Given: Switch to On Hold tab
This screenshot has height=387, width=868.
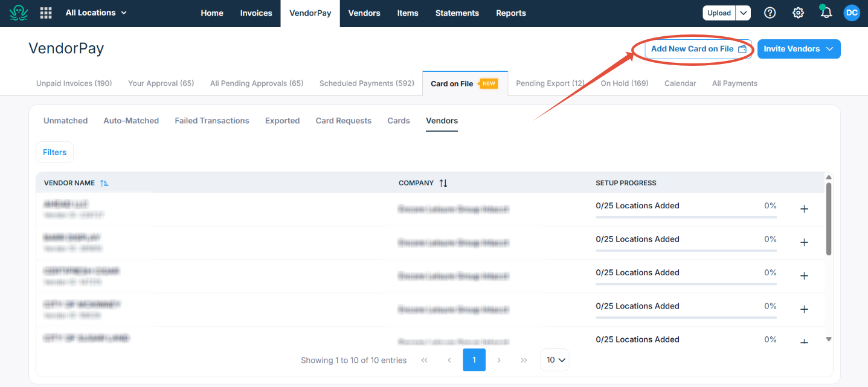Looking at the screenshot, I should (625, 83).
